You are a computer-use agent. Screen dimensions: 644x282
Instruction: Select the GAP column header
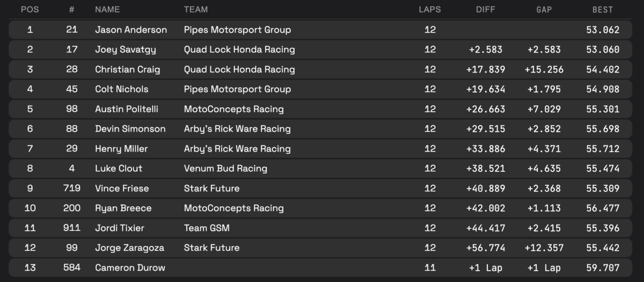[x=544, y=10]
